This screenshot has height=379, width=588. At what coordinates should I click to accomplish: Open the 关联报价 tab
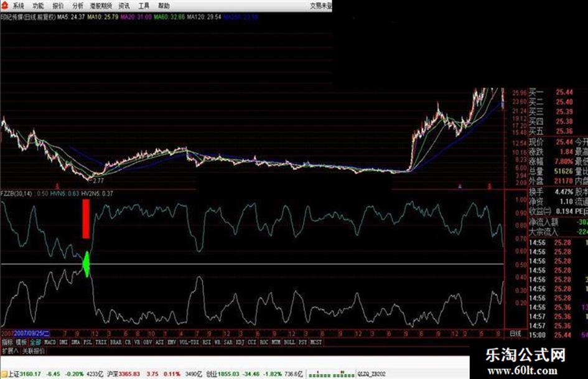(x=34, y=351)
